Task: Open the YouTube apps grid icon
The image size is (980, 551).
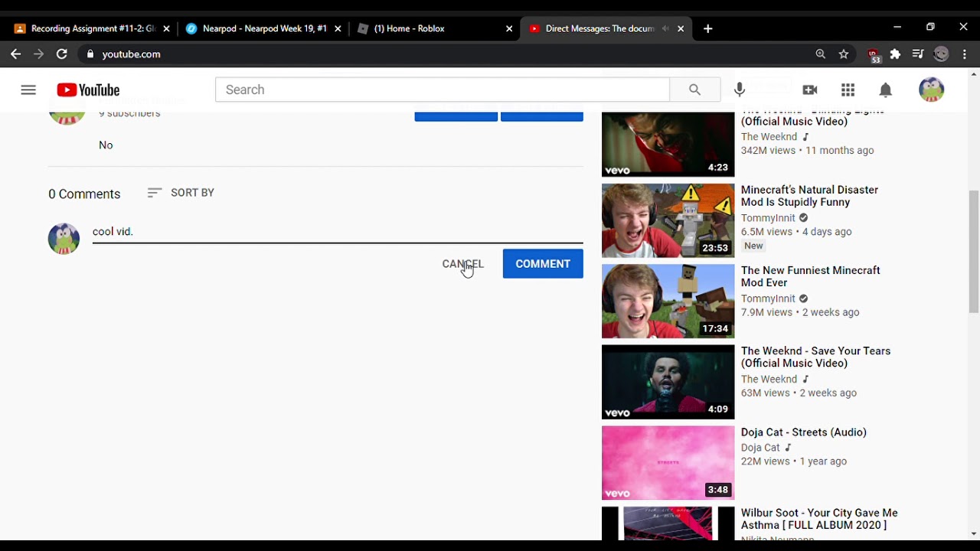Action: click(848, 90)
